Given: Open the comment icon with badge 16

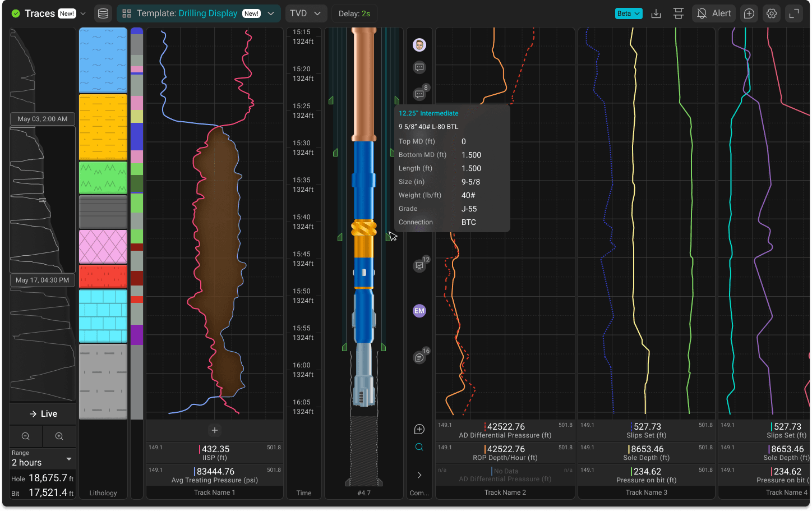Looking at the screenshot, I should click(x=420, y=356).
